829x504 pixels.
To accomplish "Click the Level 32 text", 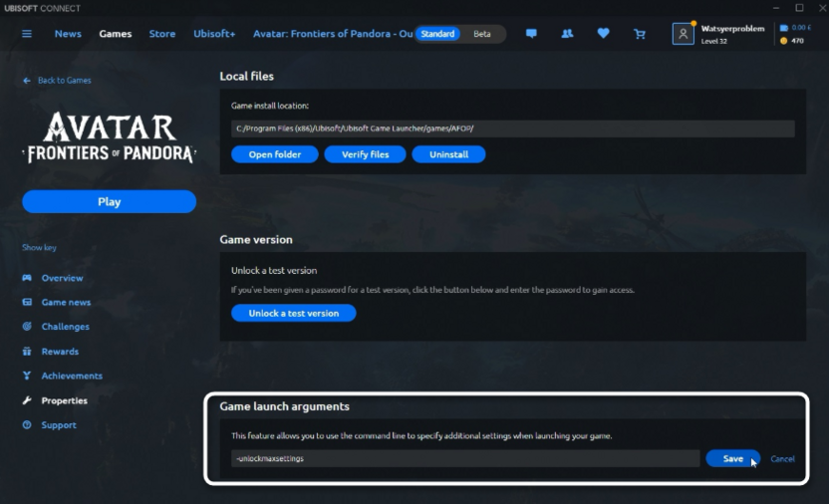I will click(x=713, y=41).
